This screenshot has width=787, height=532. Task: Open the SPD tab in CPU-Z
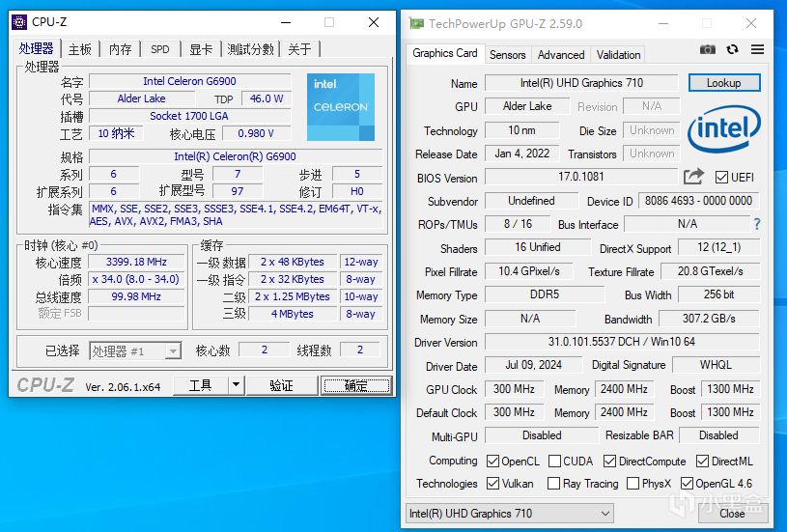point(160,49)
